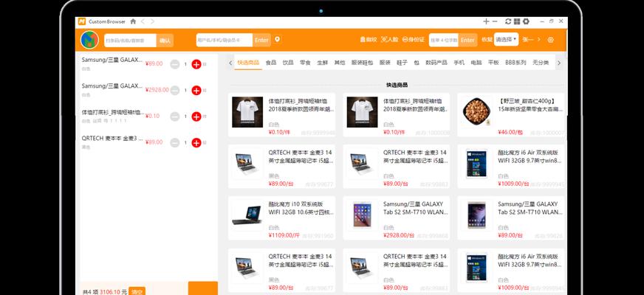Viewport: 644px width, 295px height.
Task: Navigate back with the browser arrow
Action: (x=143, y=21)
